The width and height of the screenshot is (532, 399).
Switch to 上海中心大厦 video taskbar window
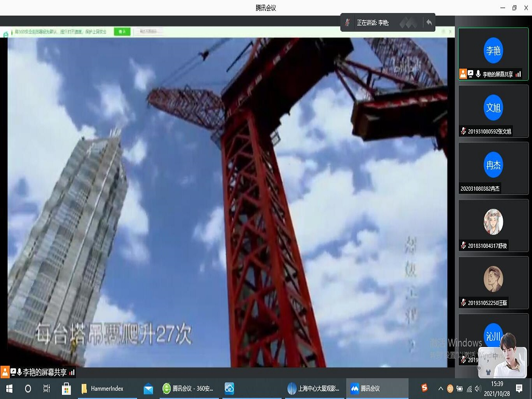click(314, 389)
